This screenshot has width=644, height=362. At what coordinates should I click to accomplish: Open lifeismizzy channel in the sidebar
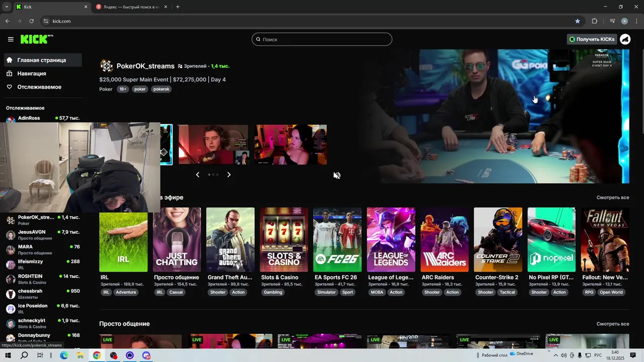[x=42, y=264]
